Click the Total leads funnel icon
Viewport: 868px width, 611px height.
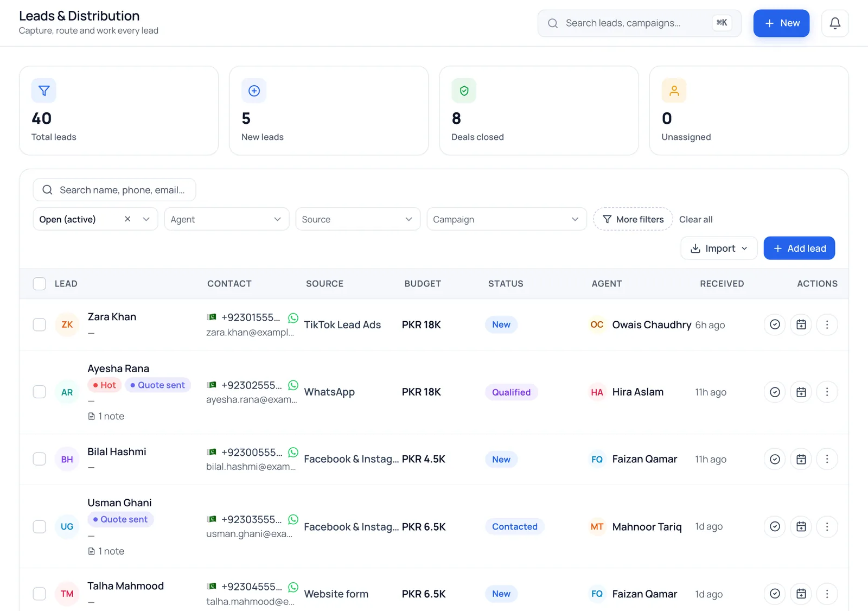[x=44, y=91]
